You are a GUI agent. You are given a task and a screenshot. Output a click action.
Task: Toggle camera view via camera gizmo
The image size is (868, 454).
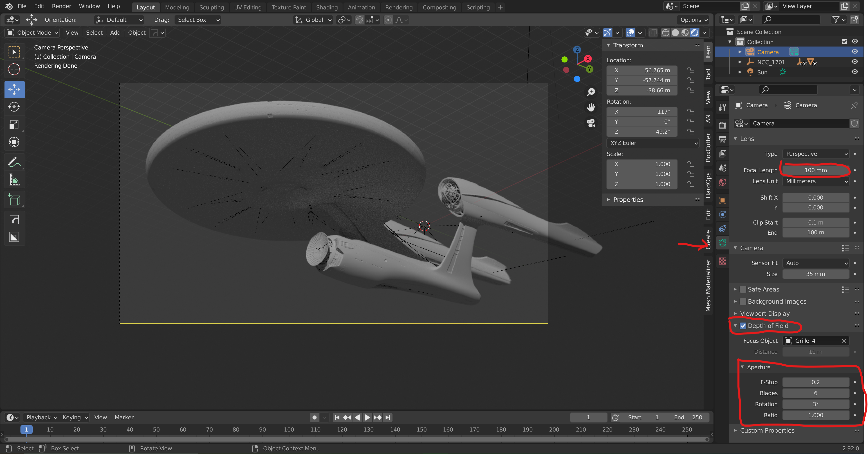tap(591, 123)
